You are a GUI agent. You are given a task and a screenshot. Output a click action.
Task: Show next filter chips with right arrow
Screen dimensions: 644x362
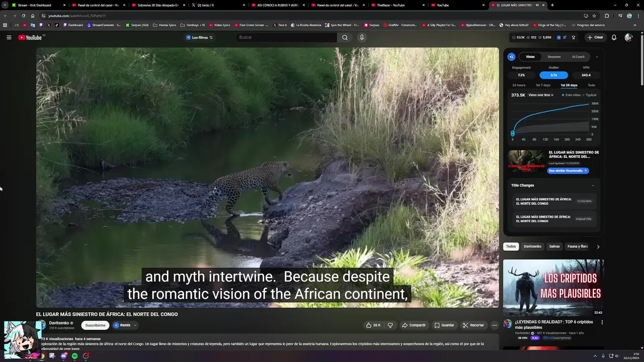click(x=598, y=247)
